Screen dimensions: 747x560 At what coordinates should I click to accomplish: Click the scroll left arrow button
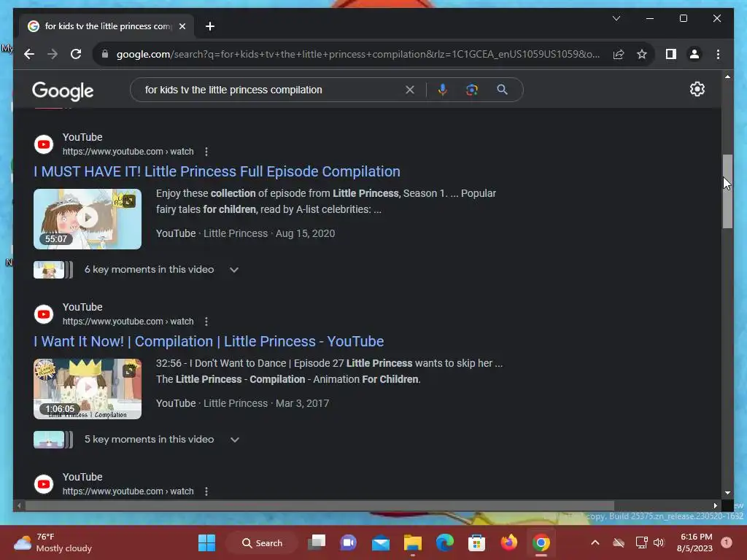tap(18, 505)
